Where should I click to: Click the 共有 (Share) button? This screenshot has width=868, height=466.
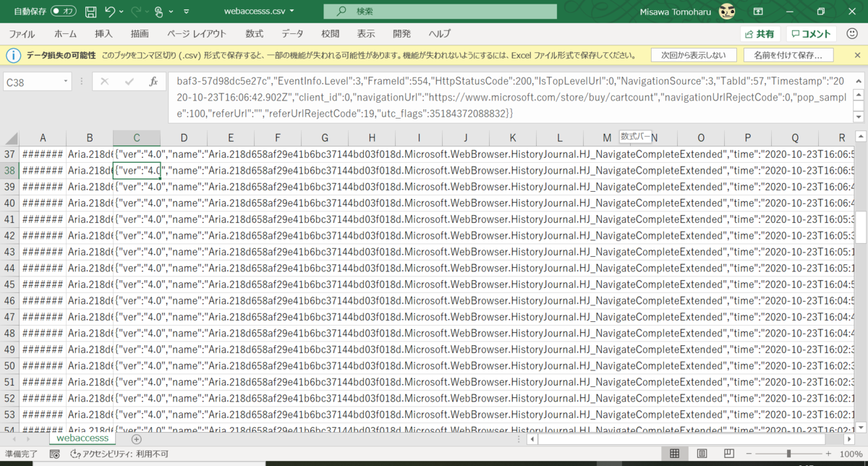759,34
